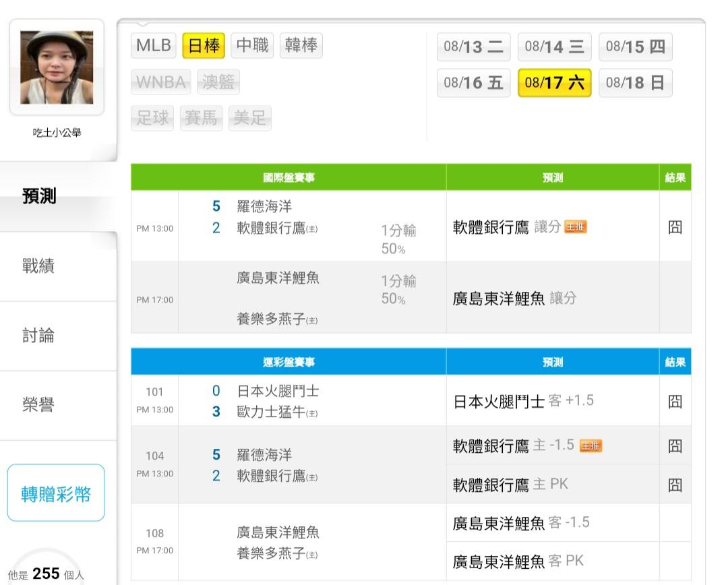This screenshot has height=585, width=728.
Task: Click the score 3 beside 歐力士猛牛
Action: click(216, 411)
